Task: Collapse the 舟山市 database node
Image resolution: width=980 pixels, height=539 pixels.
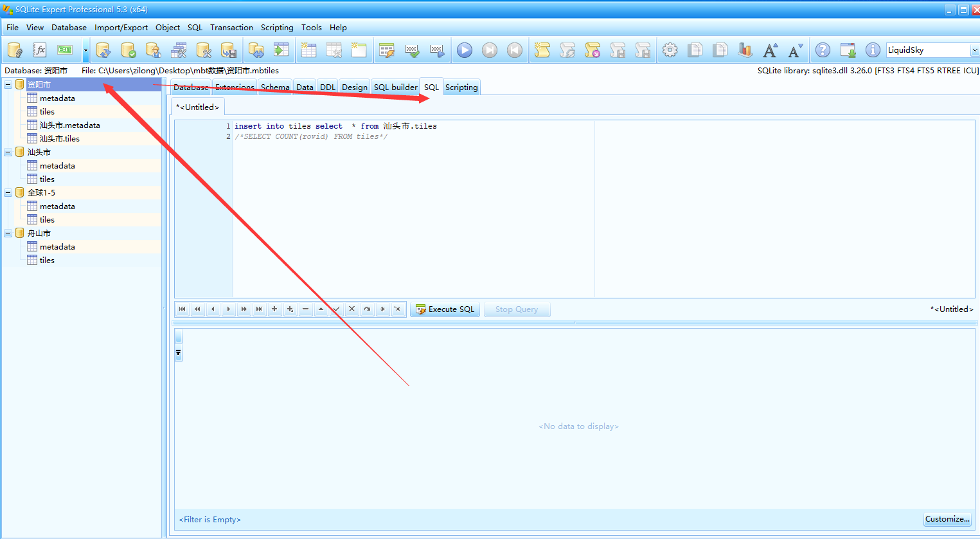Action: pyautogui.click(x=8, y=233)
